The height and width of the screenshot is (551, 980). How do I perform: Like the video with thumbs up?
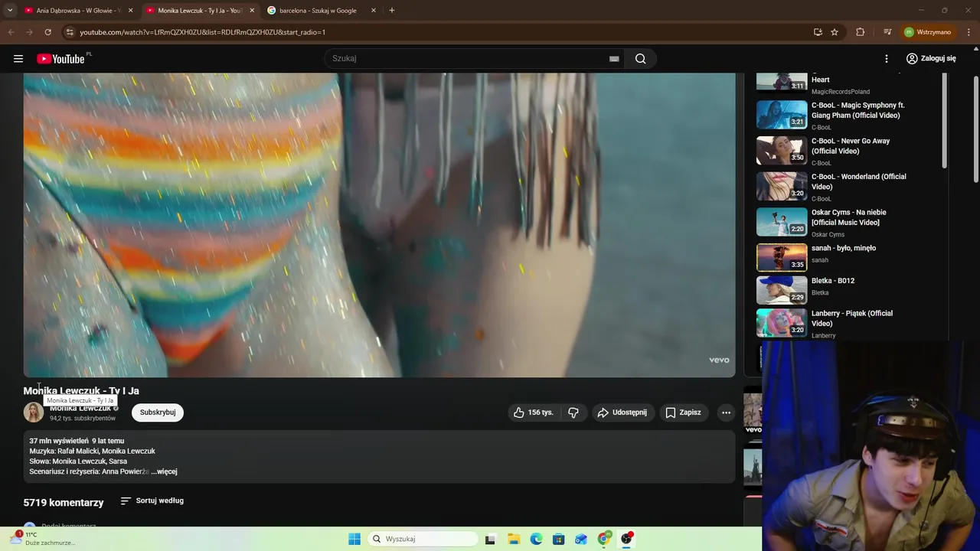point(534,412)
